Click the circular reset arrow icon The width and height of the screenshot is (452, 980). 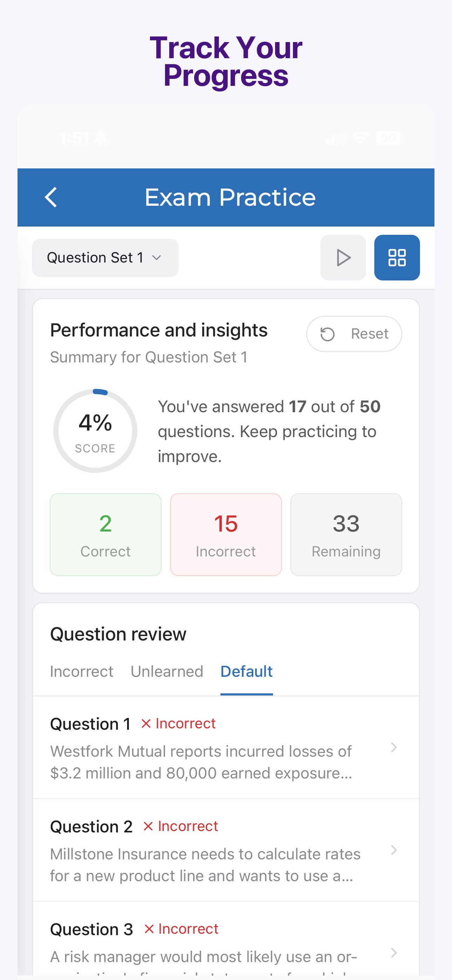(x=327, y=334)
